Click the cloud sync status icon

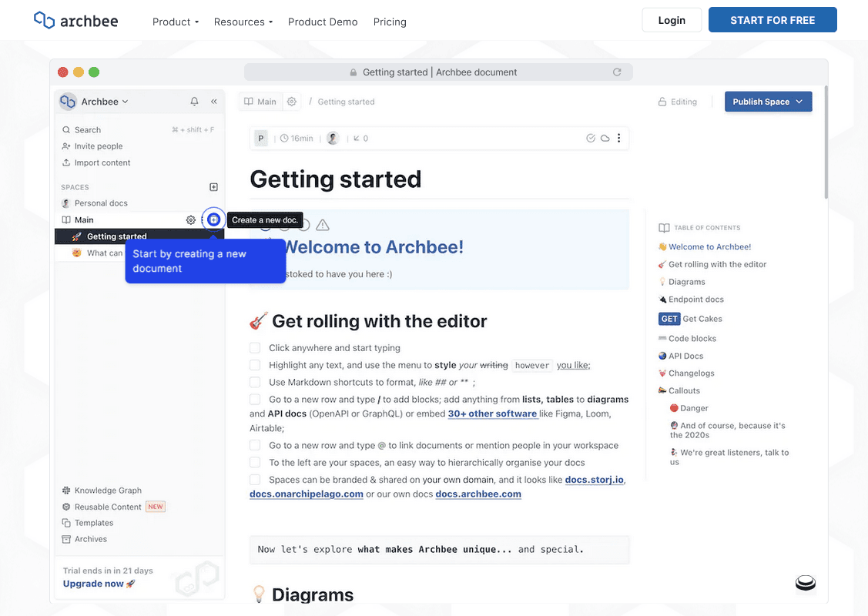[605, 139]
